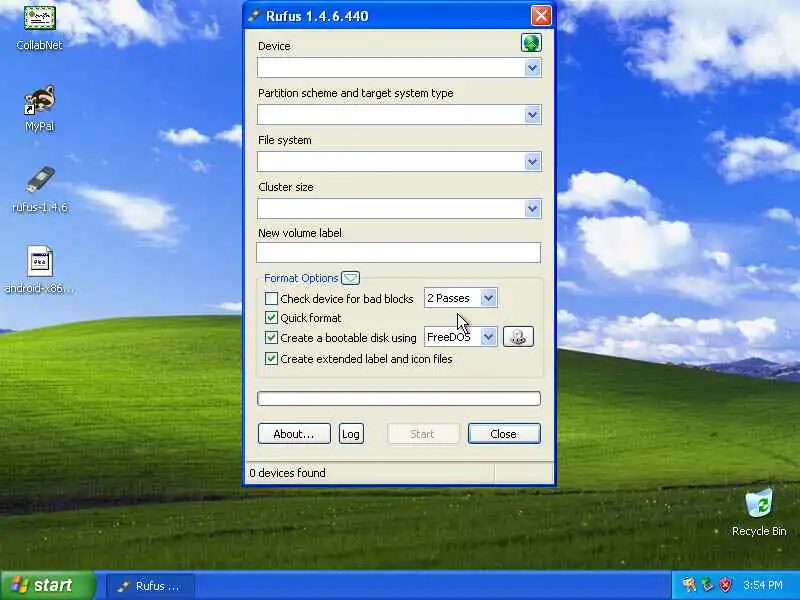Open the Cluster size dropdown

[532, 208]
